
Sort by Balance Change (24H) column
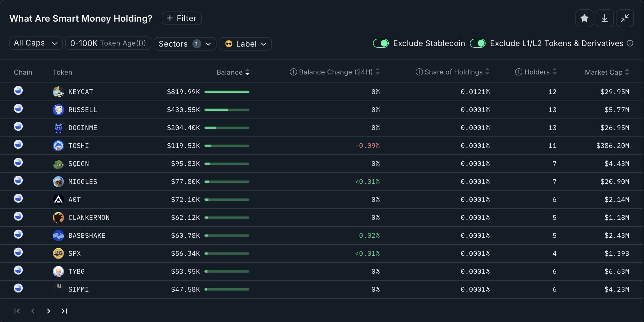point(335,72)
